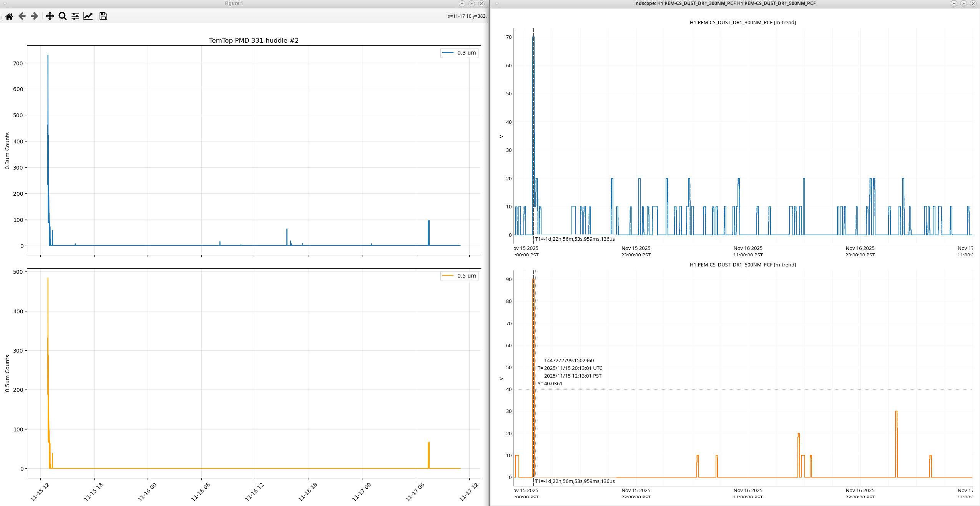980x506 pixels.
Task: Go back to previous view arrow
Action: pyautogui.click(x=22, y=16)
